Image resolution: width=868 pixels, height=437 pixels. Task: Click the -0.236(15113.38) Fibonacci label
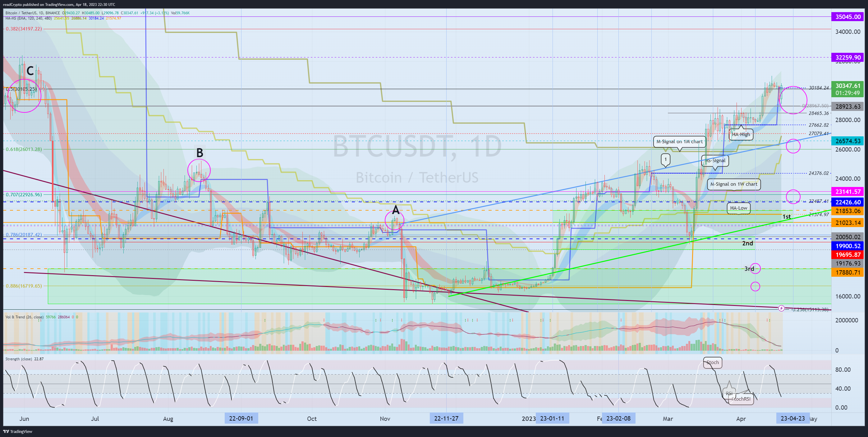tap(809, 310)
